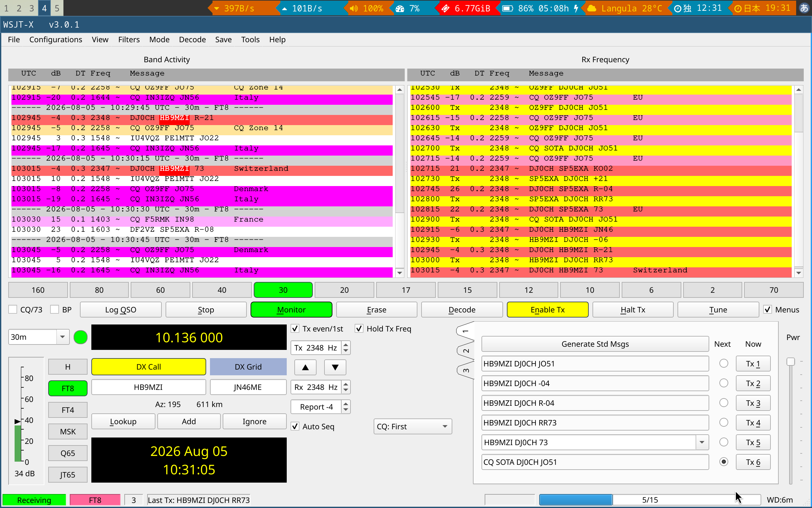Click the 5/15 progress bar

(650, 500)
